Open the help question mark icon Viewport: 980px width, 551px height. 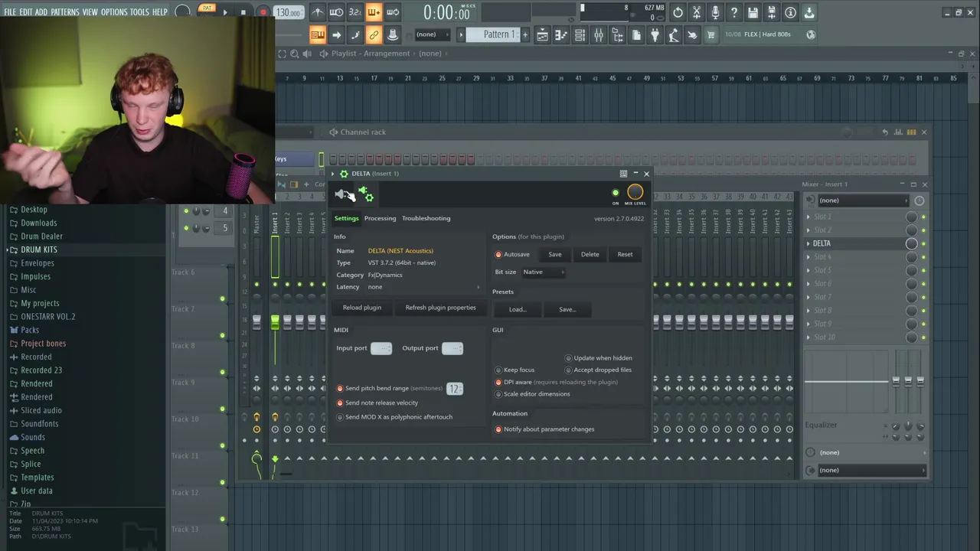(734, 12)
